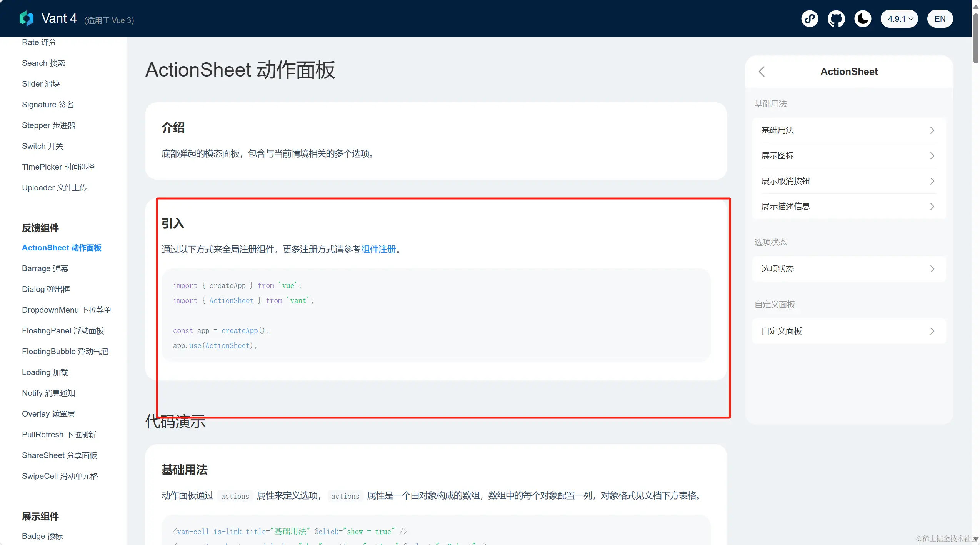The image size is (980, 545).
Task: Open the WeChat mini program link icon
Action: click(x=810, y=18)
